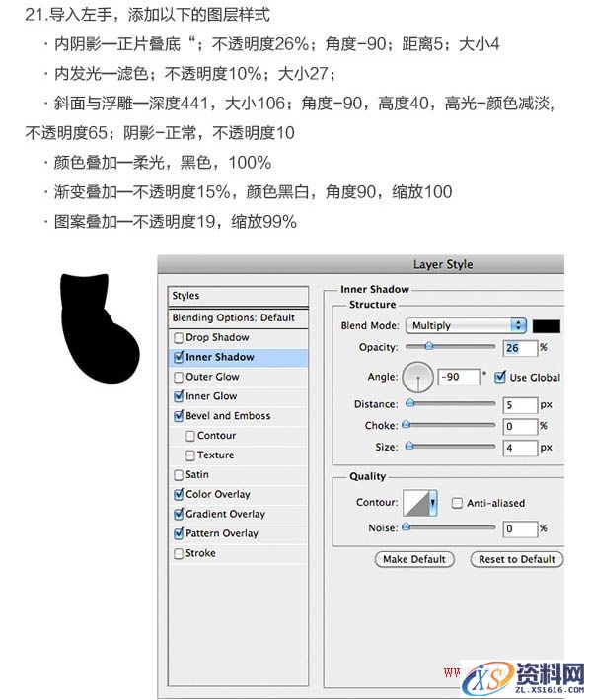Click the Distance value field showing 5
This screenshot has width=592, height=700.
(x=520, y=405)
